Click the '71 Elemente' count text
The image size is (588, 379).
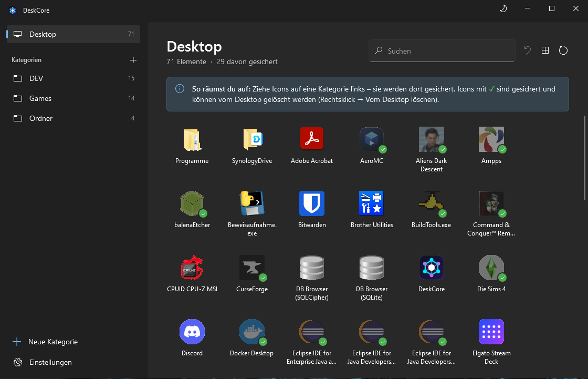tap(186, 62)
